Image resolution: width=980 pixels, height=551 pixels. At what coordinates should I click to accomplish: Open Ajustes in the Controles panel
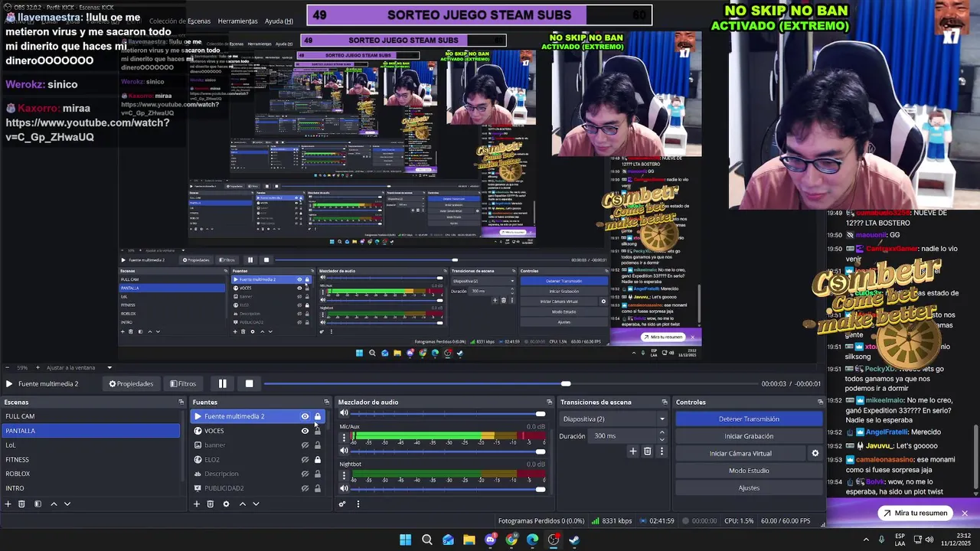tap(749, 487)
